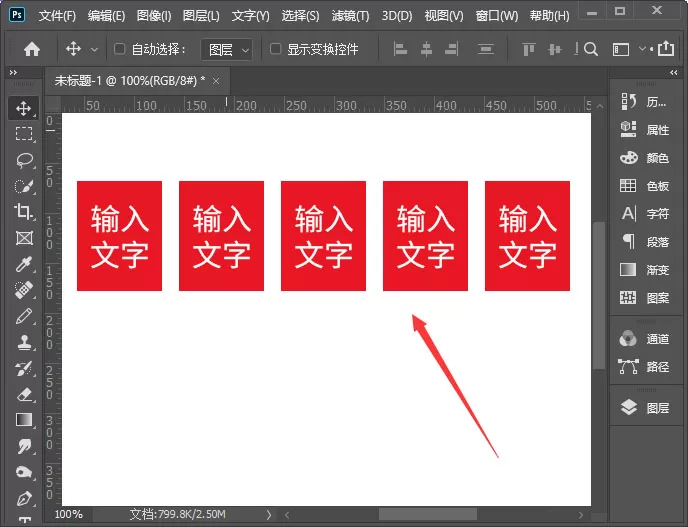
Task: Click distribute vertically icon in options bar
Action: [x=485, y=49]
